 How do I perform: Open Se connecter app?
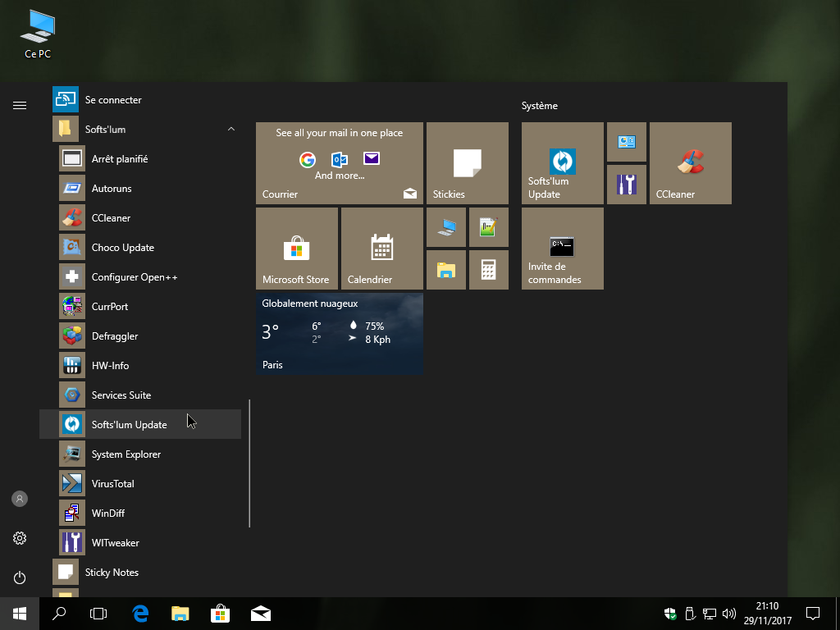point(140,99)
